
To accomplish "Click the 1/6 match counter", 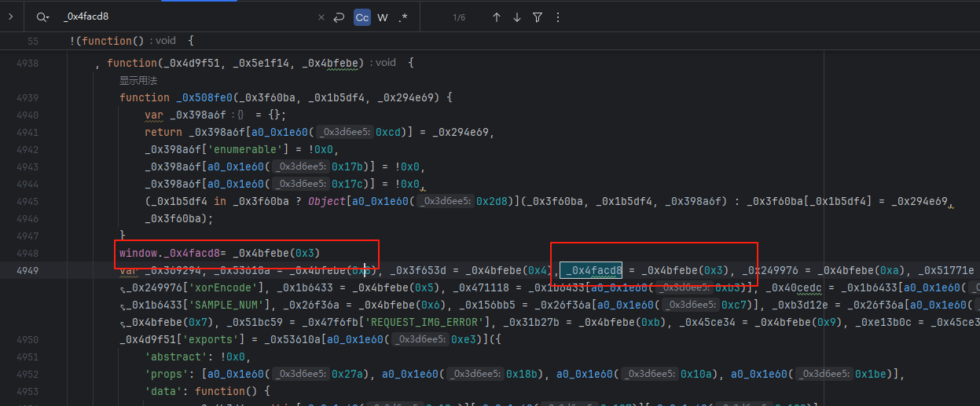I will coord(460,17).
